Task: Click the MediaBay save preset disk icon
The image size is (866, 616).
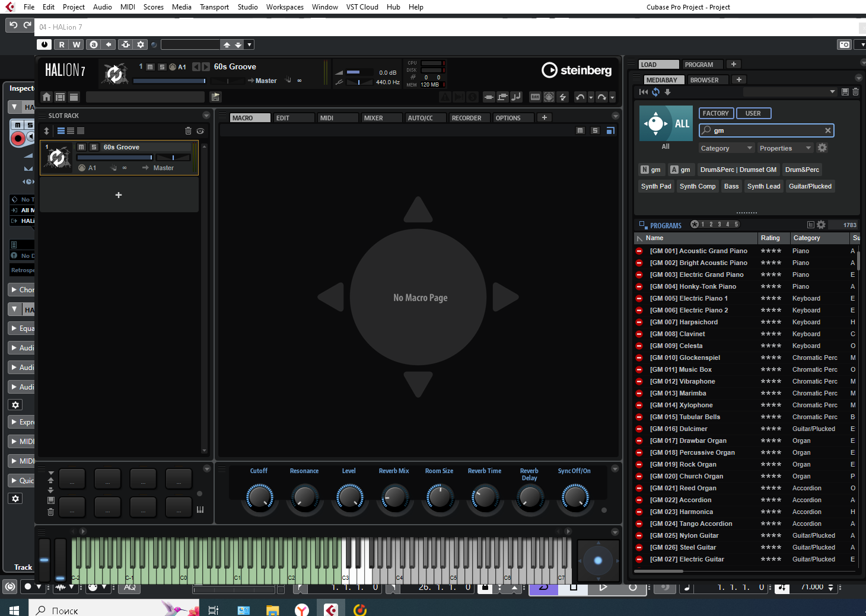Action: tap(845, 92)
